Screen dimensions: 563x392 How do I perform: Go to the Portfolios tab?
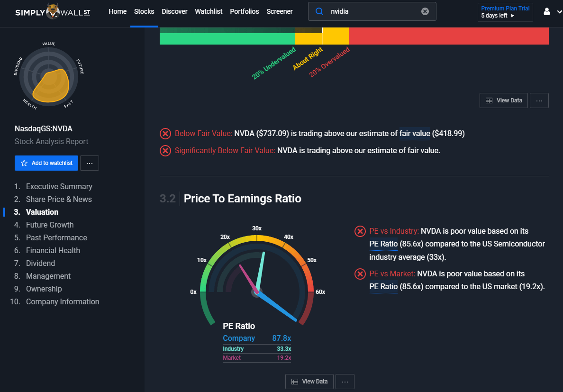pos(245,11)
